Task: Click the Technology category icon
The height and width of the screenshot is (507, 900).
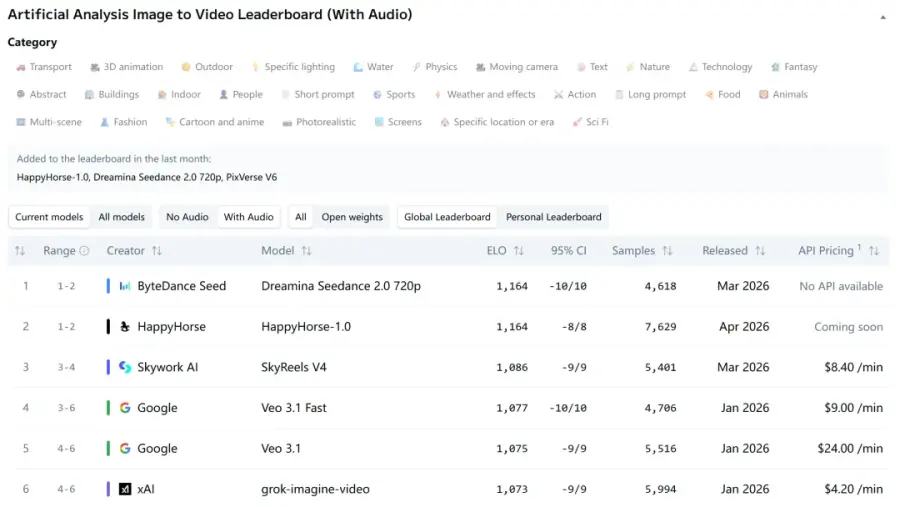Action: point(693,67)
